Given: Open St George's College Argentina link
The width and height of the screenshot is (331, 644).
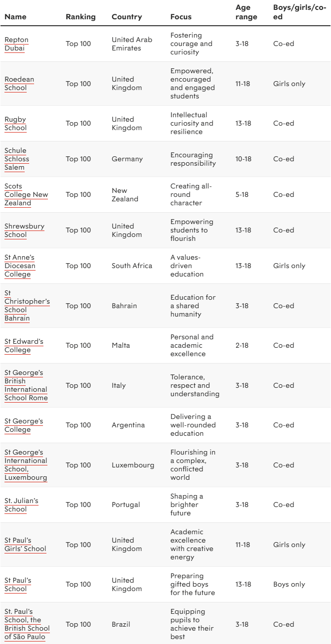Looking at the screenshot, I should (24, 425).
